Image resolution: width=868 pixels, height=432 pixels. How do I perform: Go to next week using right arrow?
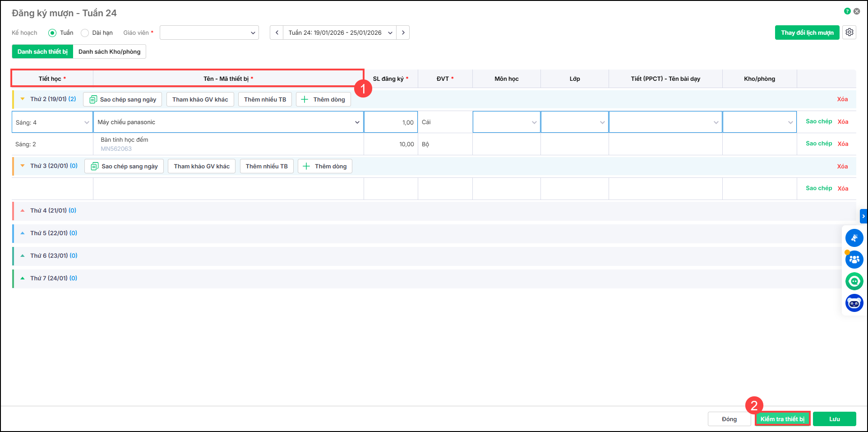tap(403, 33)
